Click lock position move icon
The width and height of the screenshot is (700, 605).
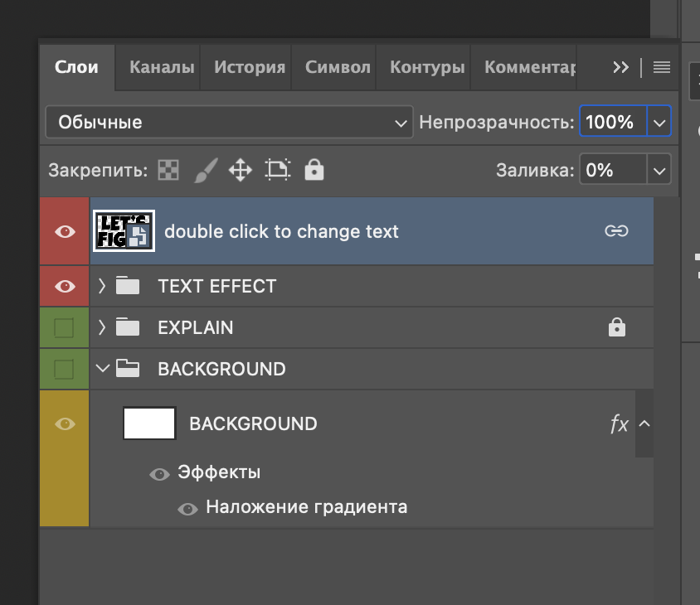pyautogui.click(x=241, y=171)
